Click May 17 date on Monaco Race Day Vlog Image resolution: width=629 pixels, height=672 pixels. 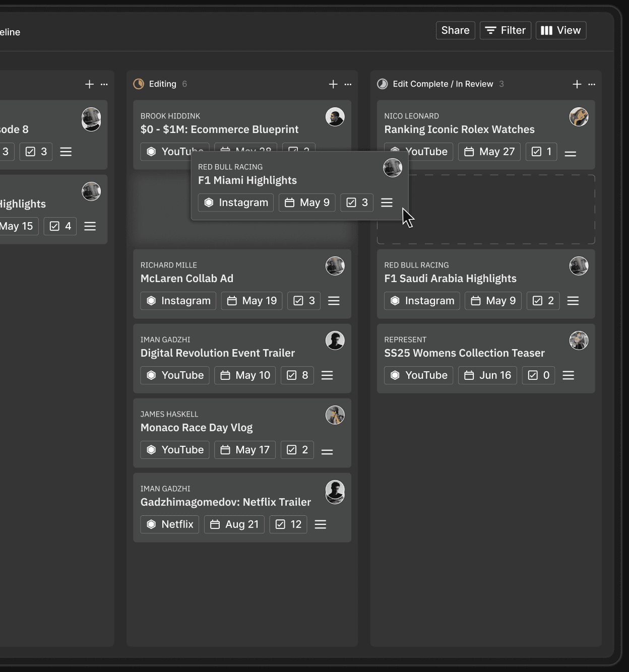pyautogui.click(x=245, y=450)
